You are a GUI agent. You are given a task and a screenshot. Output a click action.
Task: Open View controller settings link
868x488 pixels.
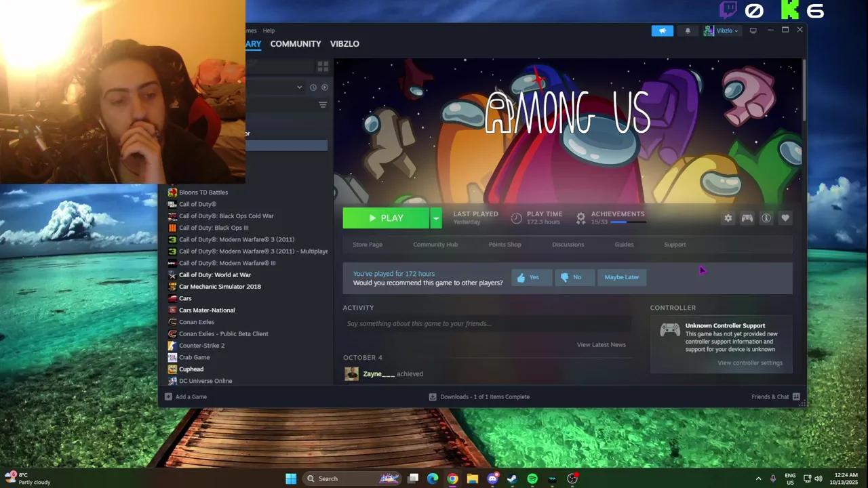pyautogui.click(x=750, y=363)
